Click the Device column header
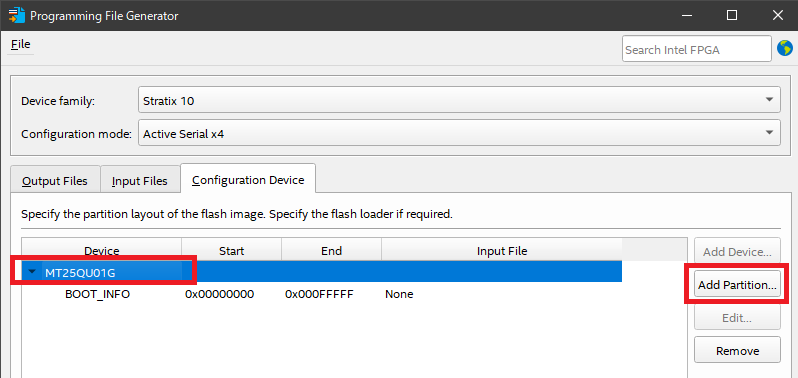 102,250
